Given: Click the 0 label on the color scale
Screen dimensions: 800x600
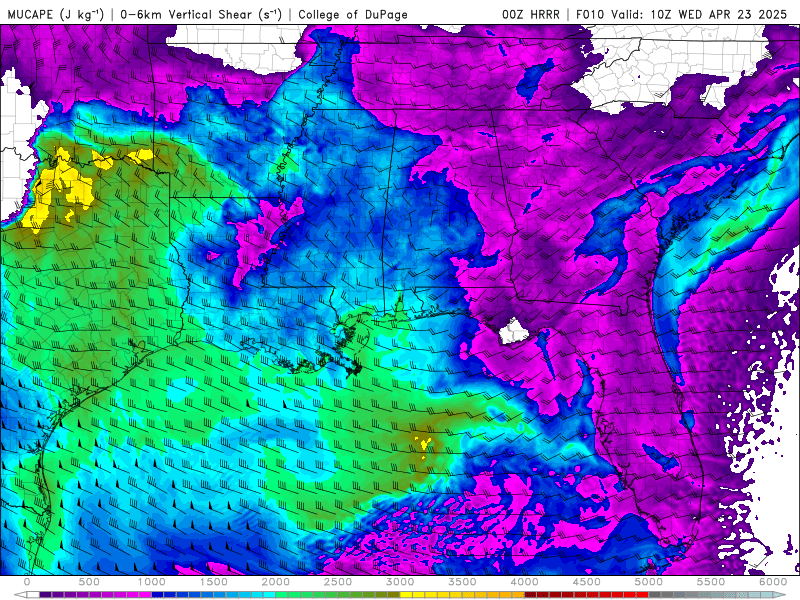Looking at the screenshot, I should pos(27,582).
